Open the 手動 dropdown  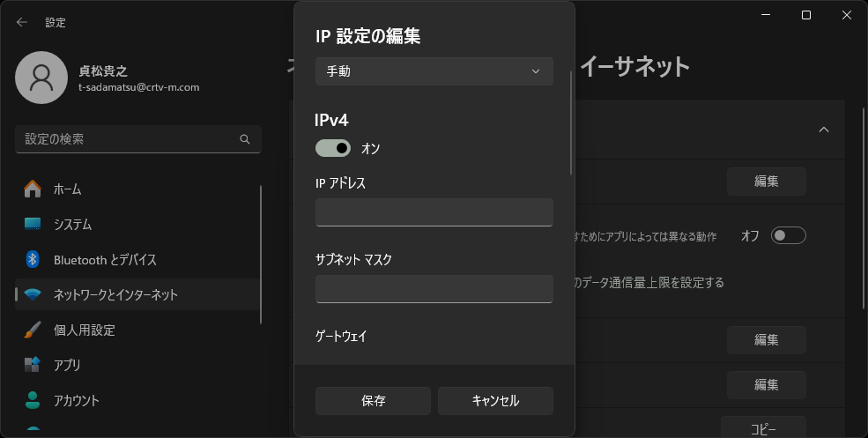[x=434, y=71]
